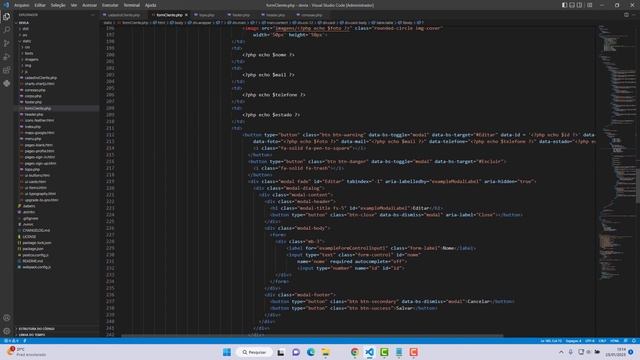Click errors and warnings count in status bar

(x=11, y=341)
